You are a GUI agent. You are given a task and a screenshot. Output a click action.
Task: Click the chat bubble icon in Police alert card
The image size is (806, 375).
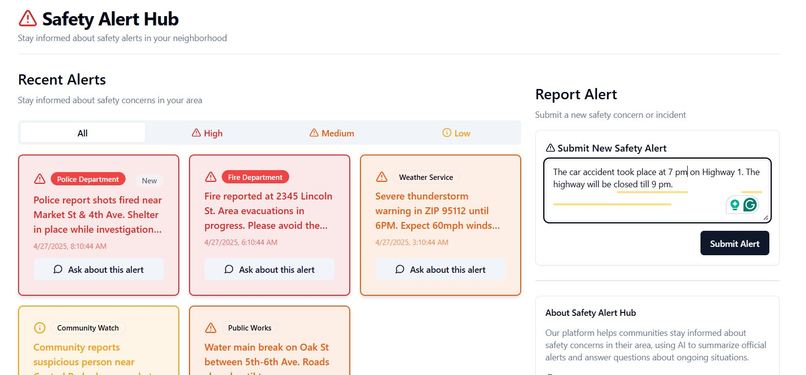point(58,269)
